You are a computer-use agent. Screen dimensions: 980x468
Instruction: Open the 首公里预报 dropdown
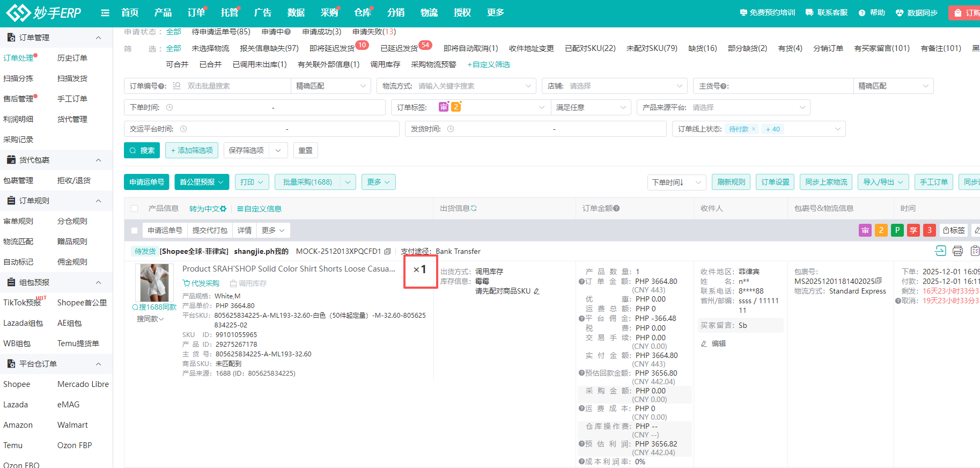[x=202, y=182]
